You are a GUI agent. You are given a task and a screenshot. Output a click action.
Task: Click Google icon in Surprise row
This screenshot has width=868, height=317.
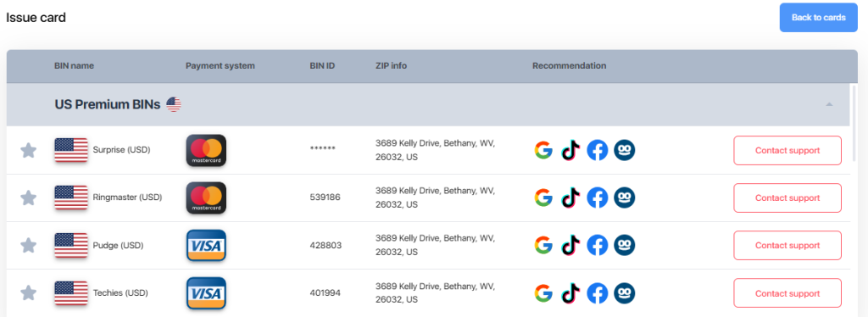point(543,150)
